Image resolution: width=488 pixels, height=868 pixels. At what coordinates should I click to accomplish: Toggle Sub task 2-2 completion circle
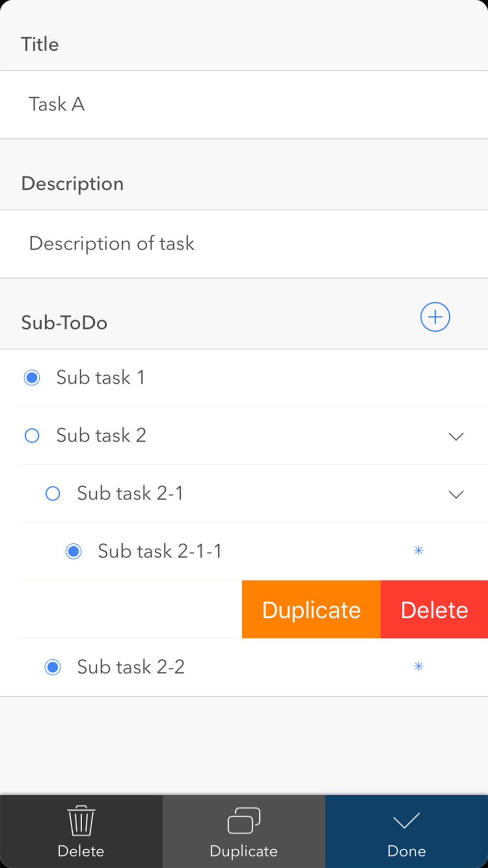click(x=53, y=667)
